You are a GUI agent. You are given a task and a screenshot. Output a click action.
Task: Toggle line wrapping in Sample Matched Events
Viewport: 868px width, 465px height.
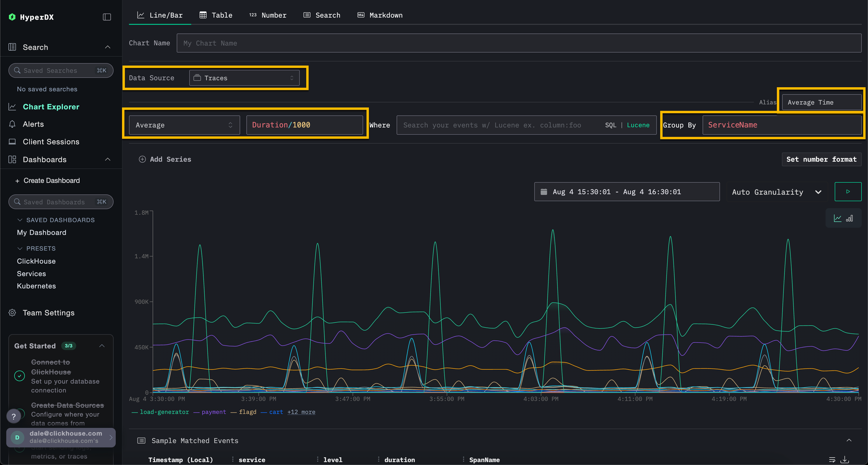point(832,459)
